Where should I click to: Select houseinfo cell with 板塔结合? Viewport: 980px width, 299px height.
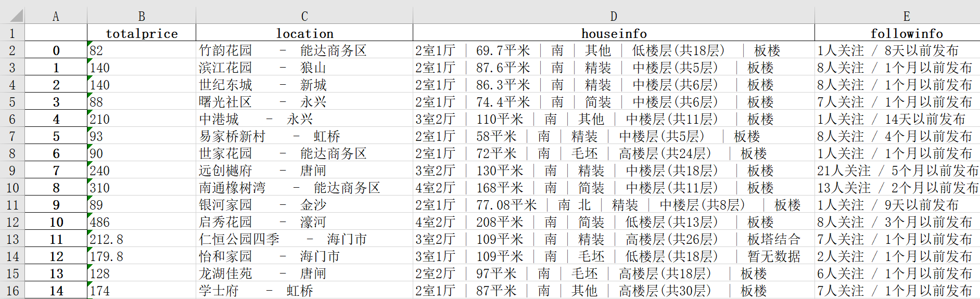point(614,239)
